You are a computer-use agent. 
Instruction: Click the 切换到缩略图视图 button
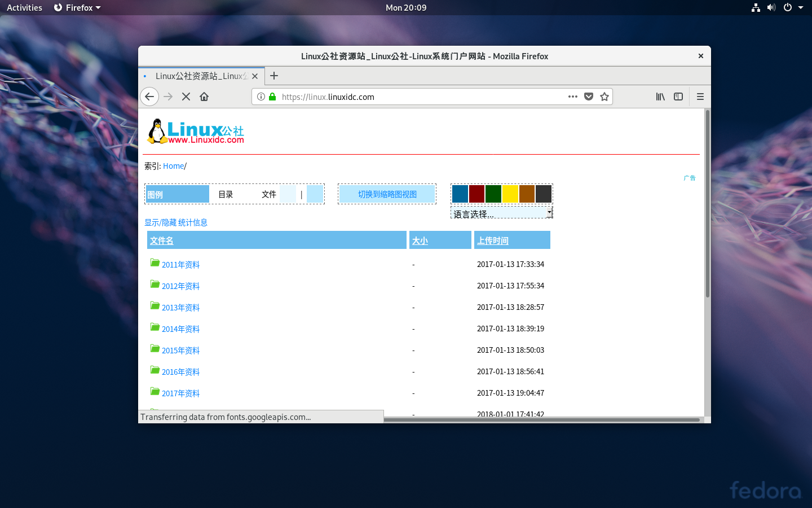pos(387,194)
